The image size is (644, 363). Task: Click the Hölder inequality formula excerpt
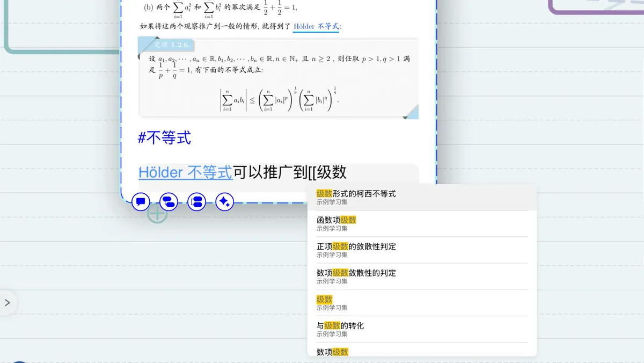tap(279, 99)
